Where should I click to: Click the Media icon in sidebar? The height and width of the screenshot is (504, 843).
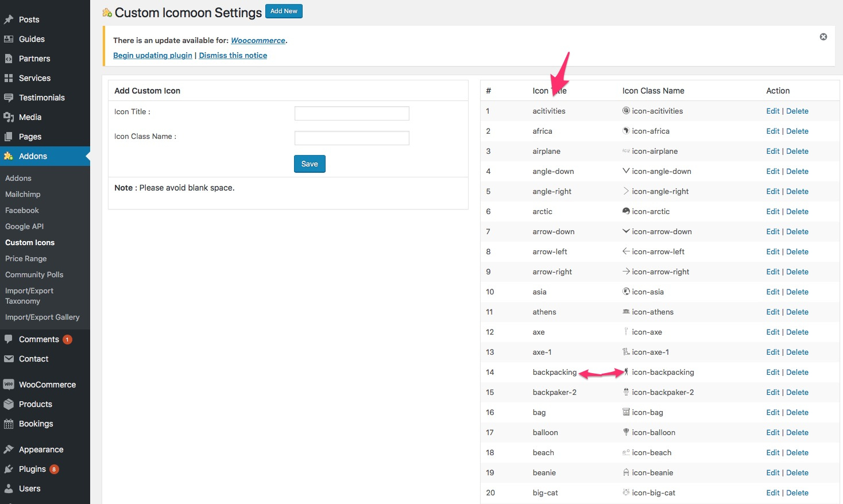point(9,117)
